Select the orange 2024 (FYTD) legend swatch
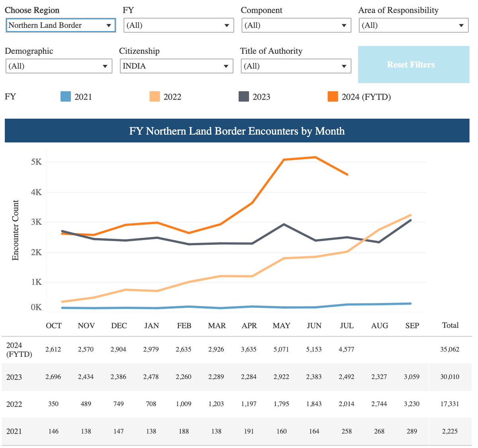 coord(333,97)
